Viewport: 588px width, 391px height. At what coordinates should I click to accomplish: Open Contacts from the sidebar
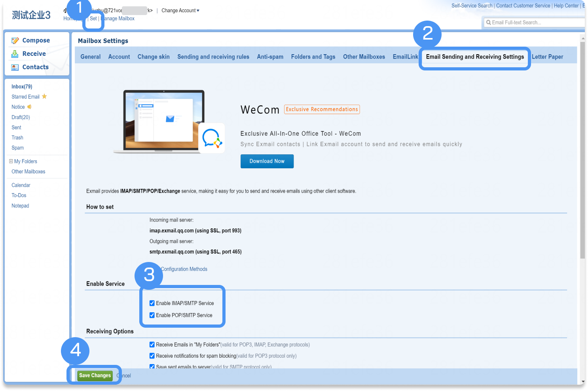(x=36, y=67)
